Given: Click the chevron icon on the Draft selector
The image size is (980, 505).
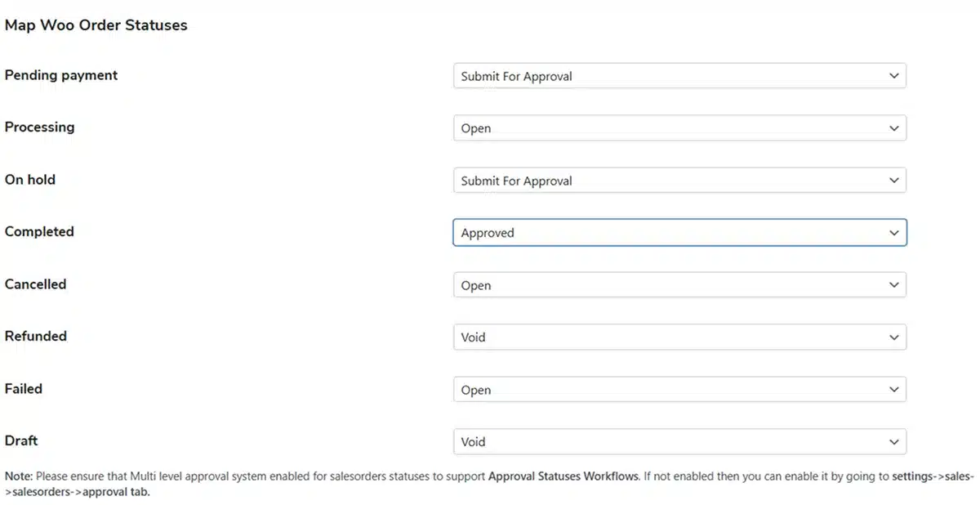Looking at the screenshot, I should click(893, 441).
